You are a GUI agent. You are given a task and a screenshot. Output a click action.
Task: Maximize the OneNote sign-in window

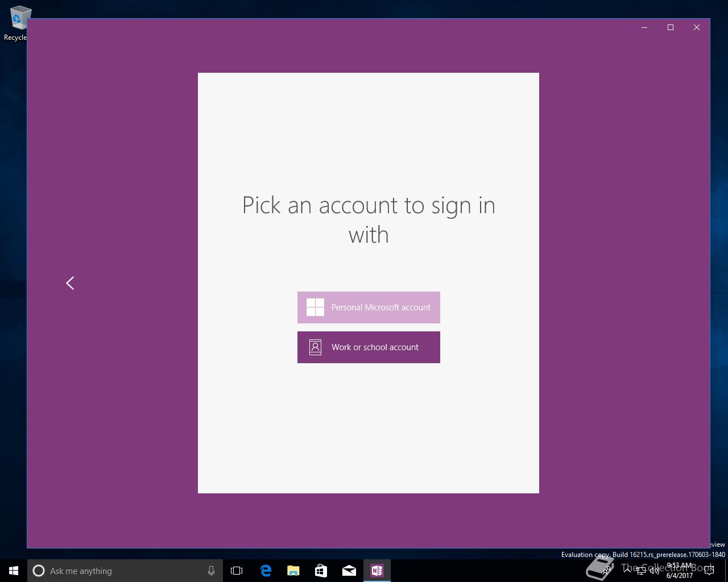[x=671, y=27]
